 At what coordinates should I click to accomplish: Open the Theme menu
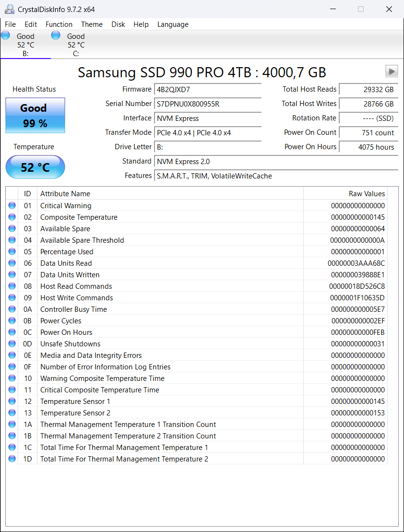92,24
